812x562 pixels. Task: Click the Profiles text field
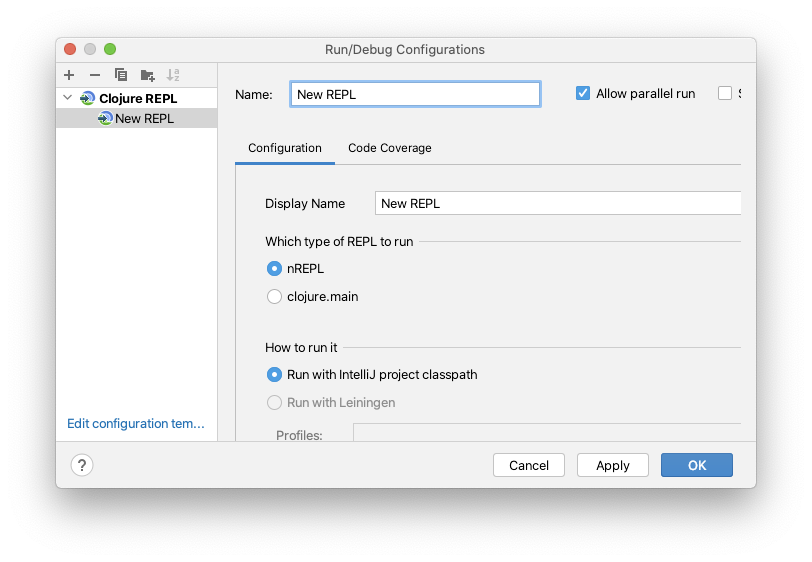(x=547, y=433)
